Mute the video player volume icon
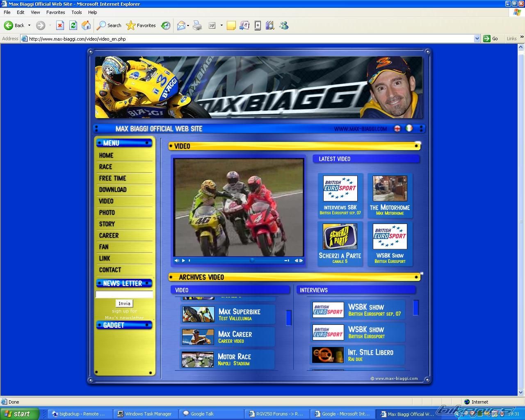Screen dimensions: 525x420 coord(177,260)
